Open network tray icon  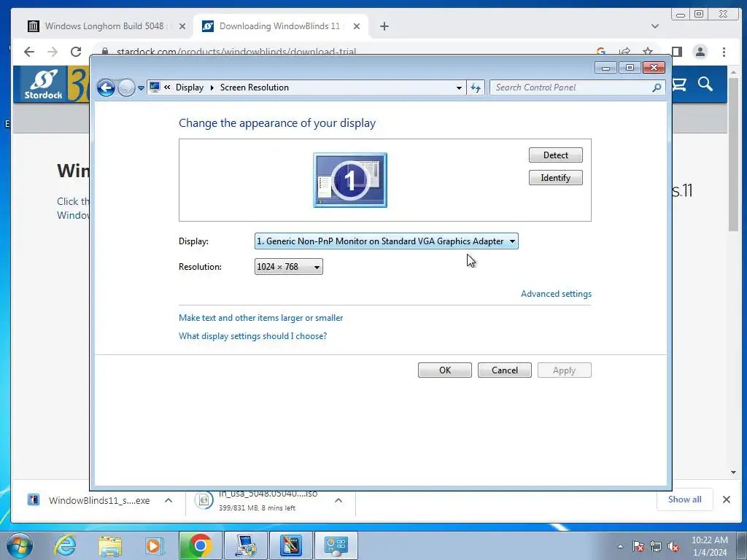[656, 546]
